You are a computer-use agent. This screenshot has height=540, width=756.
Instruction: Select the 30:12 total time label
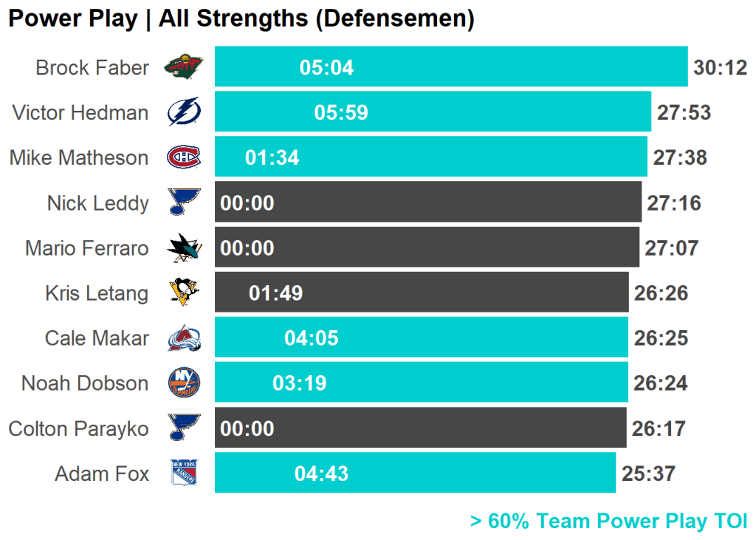click(x=720, y=68)
